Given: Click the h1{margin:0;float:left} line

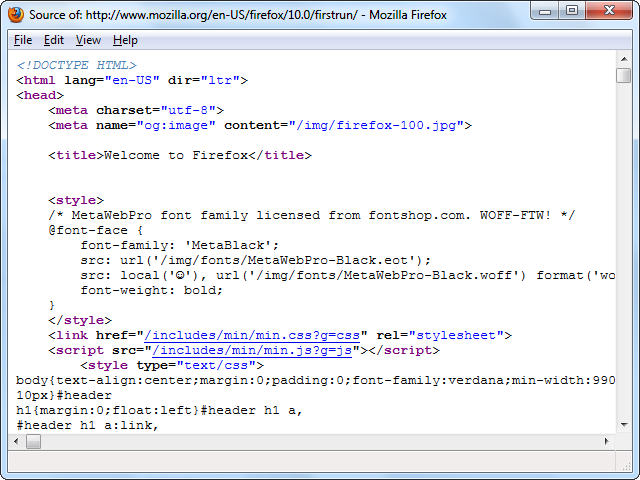Looking at the screenshot, I should pos(159,411).
